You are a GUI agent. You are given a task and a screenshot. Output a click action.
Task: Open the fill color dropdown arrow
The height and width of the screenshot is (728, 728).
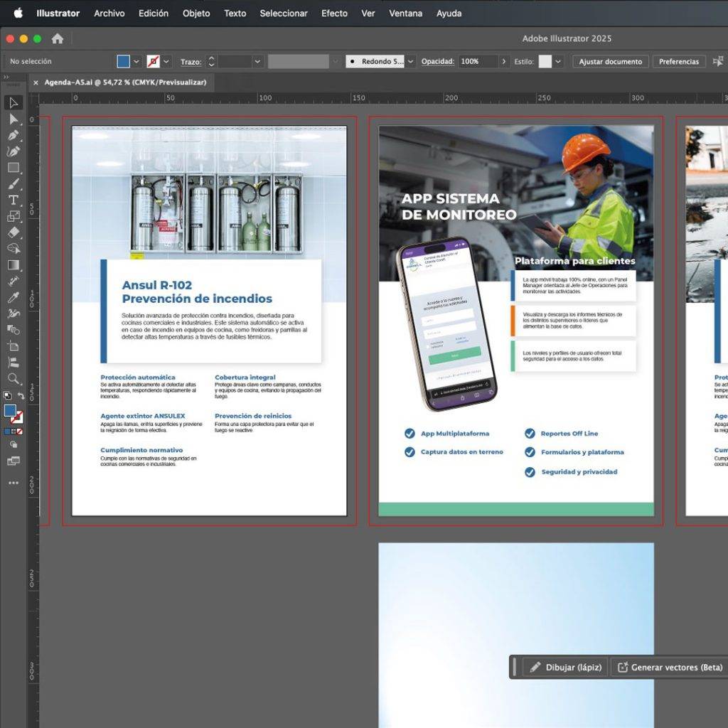tap(136, 61)
